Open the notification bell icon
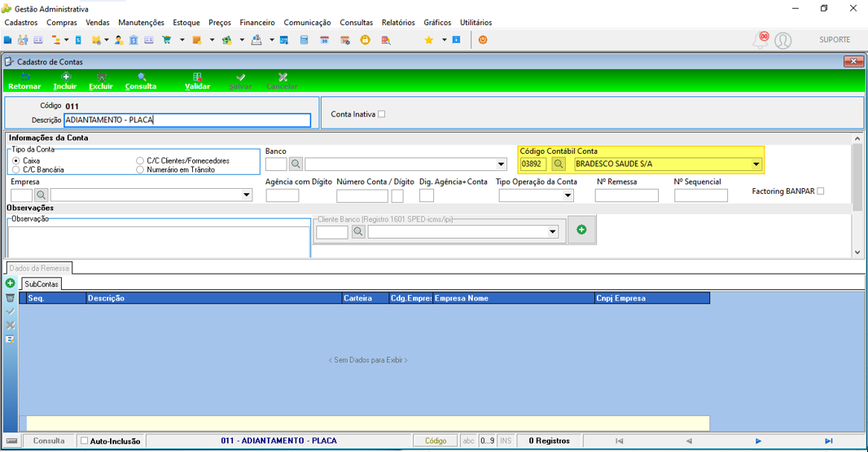The height and width of the screenshot is (452, 868). pyautogui.click(x=761, y=41)
